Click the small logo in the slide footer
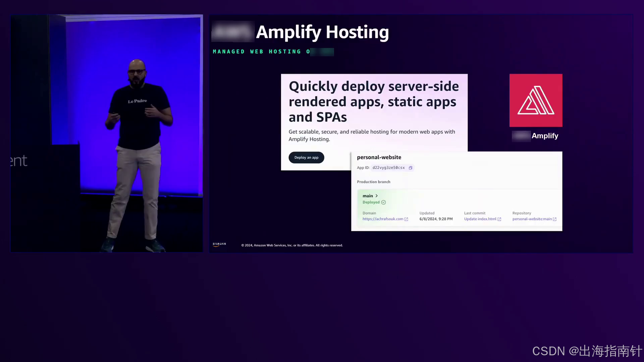Image resolution: width=644 pixels, height=362 pixels. [x=219, y=244]
